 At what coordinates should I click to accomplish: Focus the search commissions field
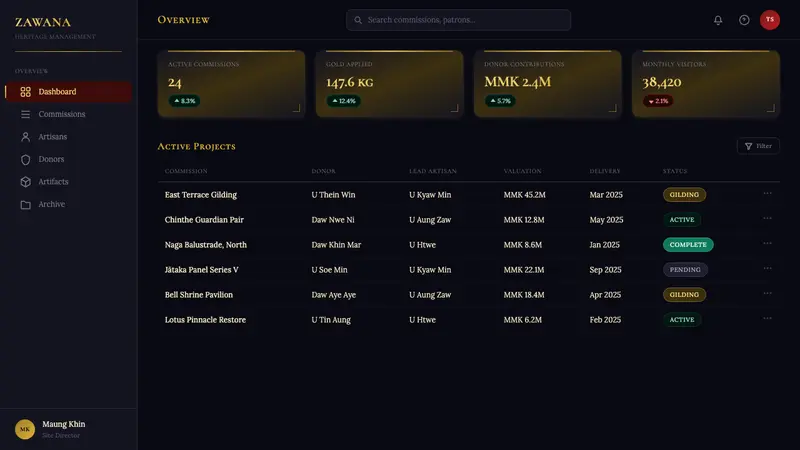(x=458, y=20)
